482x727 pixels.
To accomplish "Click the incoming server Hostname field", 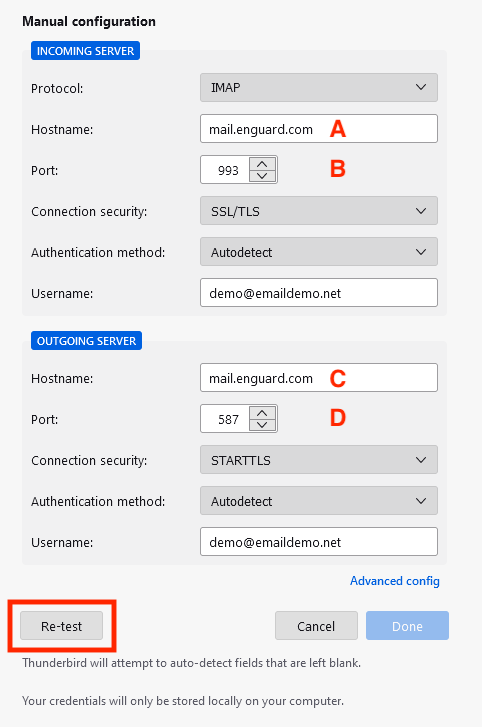I will tap(319, 128).
